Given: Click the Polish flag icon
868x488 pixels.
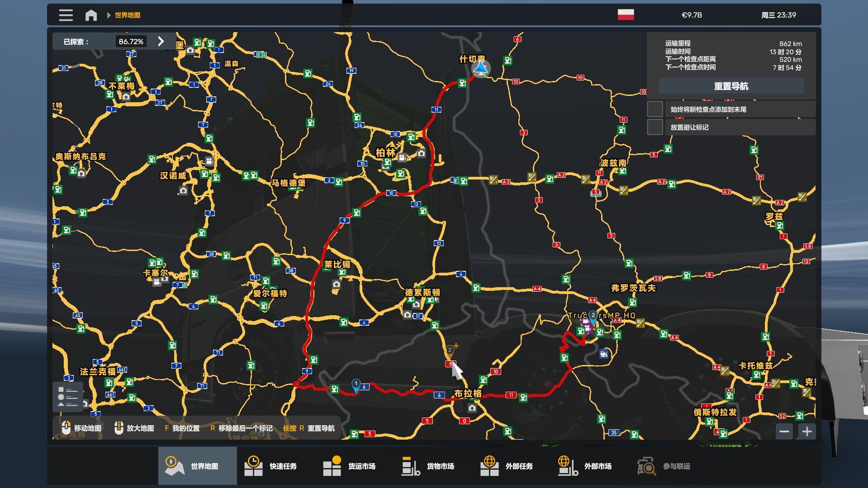Looking at the screenshot, I should (626, 15).
